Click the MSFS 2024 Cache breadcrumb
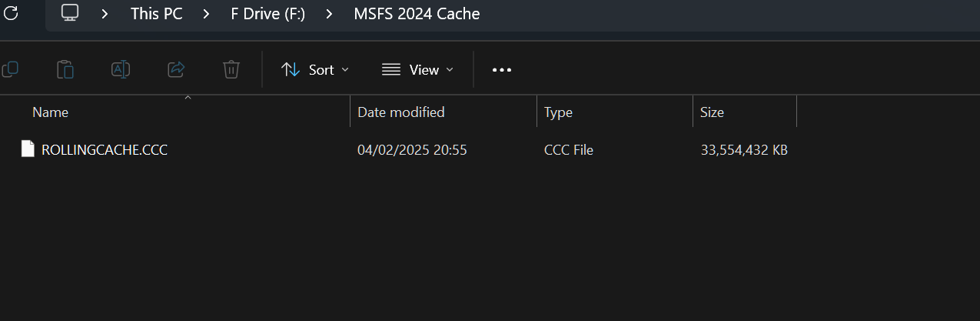980x321 pixels. tap(417, 14)
